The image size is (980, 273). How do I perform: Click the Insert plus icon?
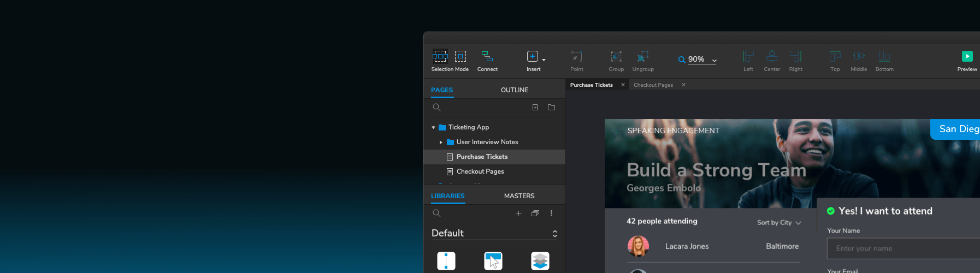tap(532, 56)
